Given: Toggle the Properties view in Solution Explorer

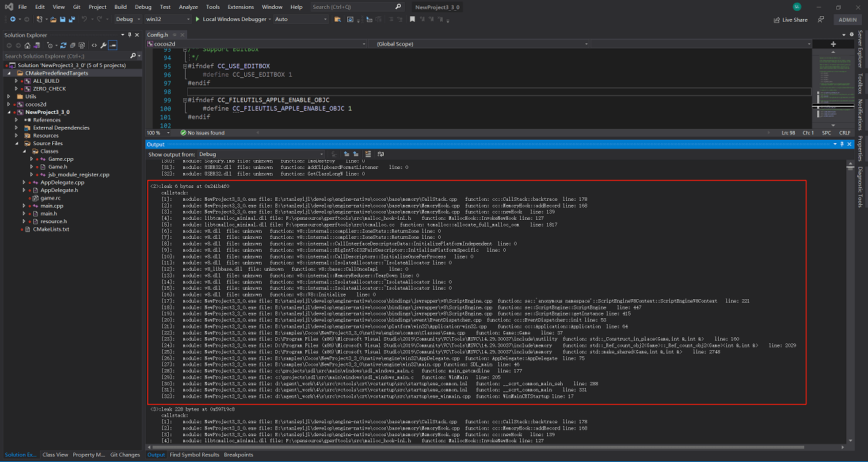Looking at the screenshot, I should (102, 45).
